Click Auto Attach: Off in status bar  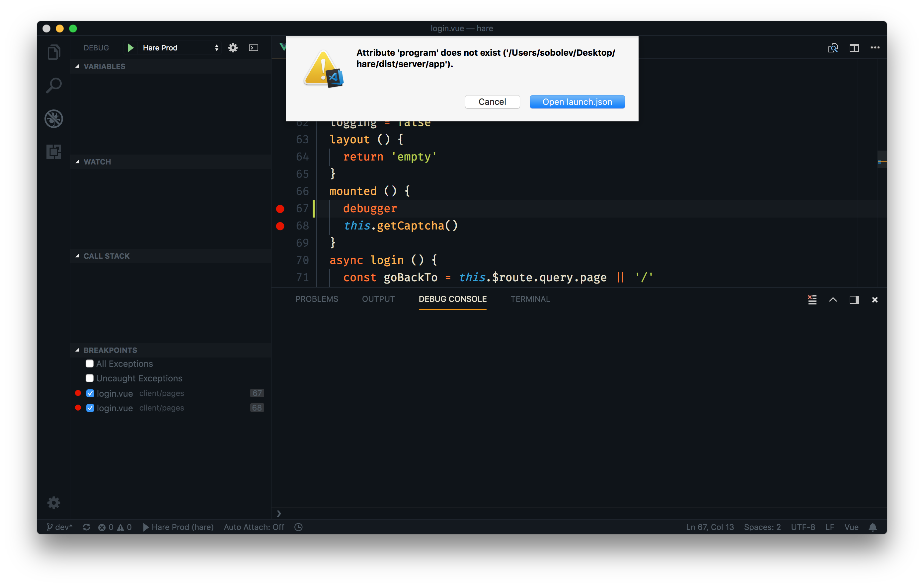click(254, 527)
